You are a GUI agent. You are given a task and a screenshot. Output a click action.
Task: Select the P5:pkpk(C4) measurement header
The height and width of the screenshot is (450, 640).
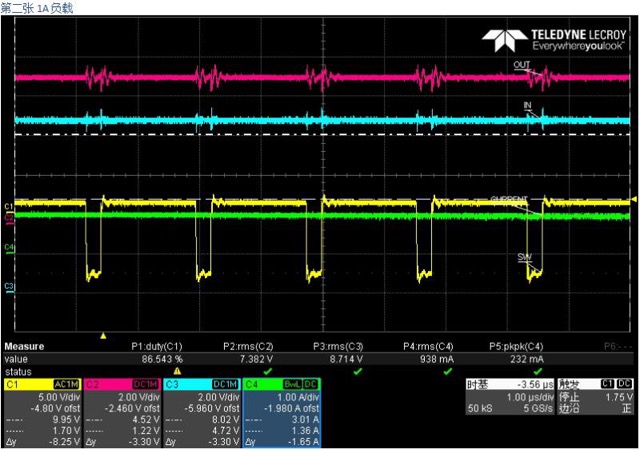516,347
